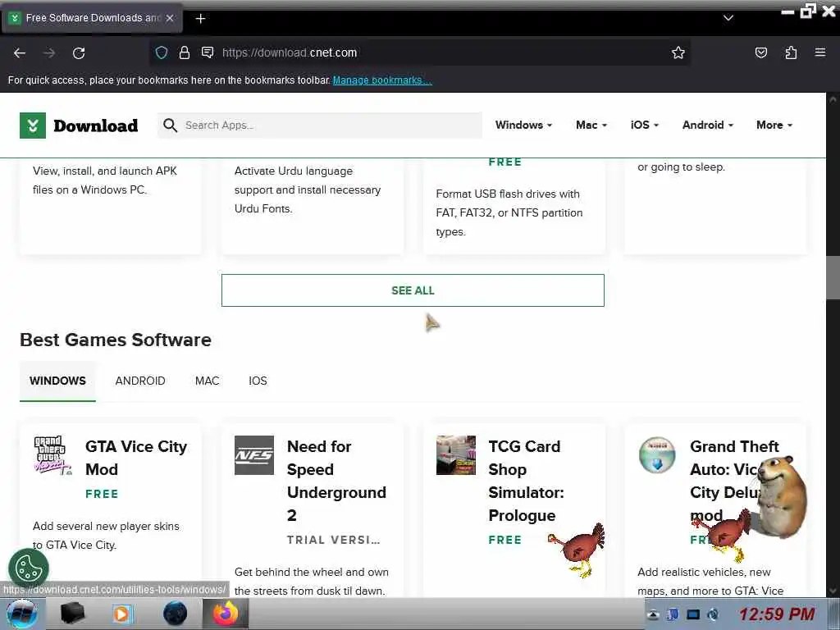Open Save to Pocket icon
The height and width of the screenshot is (630, 840).
coord(760,52)
